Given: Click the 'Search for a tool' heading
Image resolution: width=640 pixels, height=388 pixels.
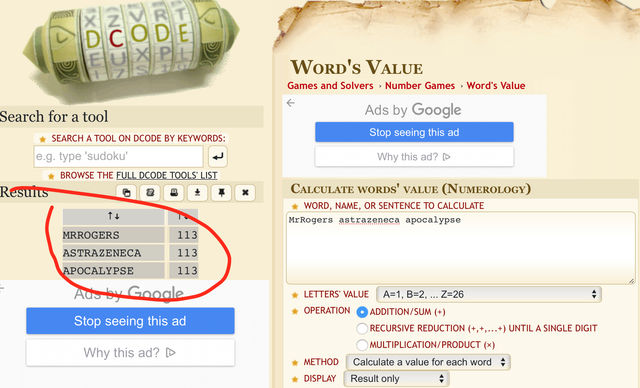Looking at the screenshot, I should pyautogui.click(x=54, y=117).
